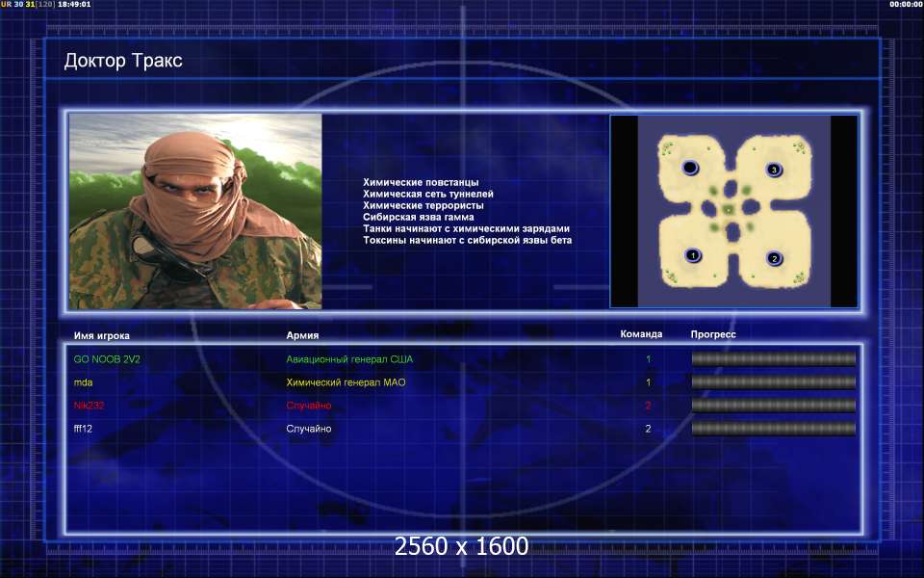924x578 pixels.
Task: Click the Доктор Тракс title heading
Action: coord(123,60)
